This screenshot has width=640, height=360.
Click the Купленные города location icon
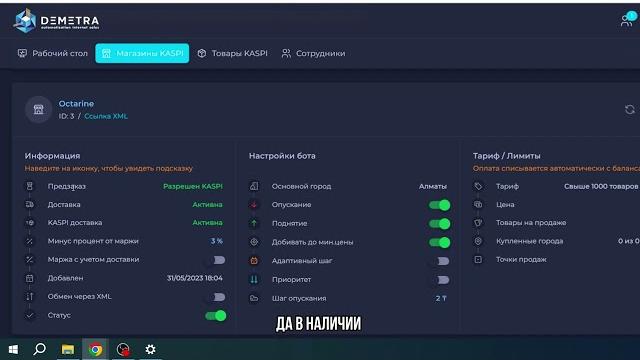478,241
